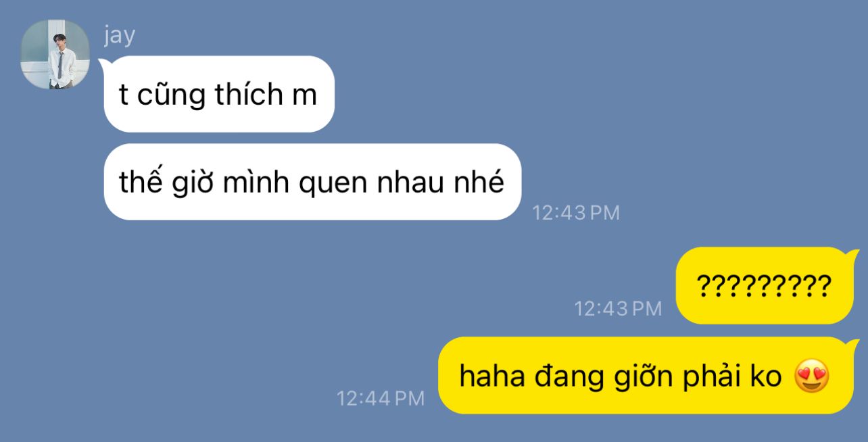
Task: Click the sender name "jay"
Action: [x=120, y=35]
